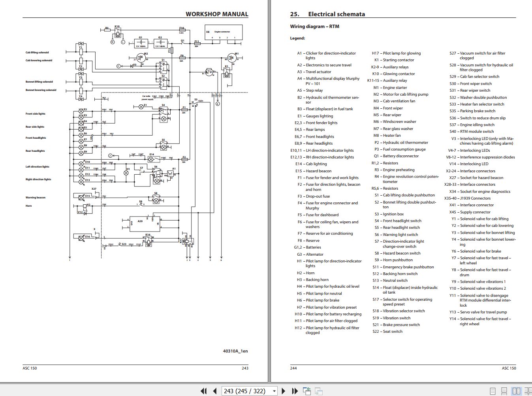The image size is (532, 396).
Task: Click legend entry 'H2 – Horn'
Action: coord(306,273)
